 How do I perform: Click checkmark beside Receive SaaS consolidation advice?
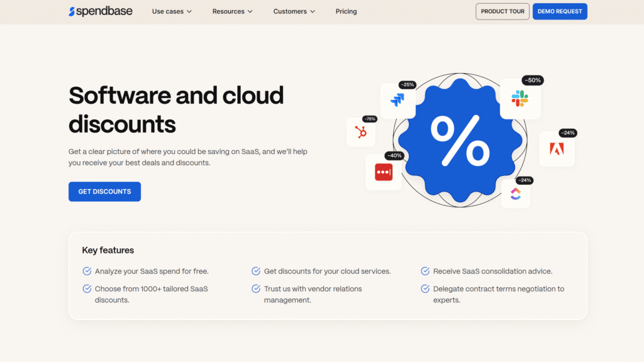click(x=425, y=271)
